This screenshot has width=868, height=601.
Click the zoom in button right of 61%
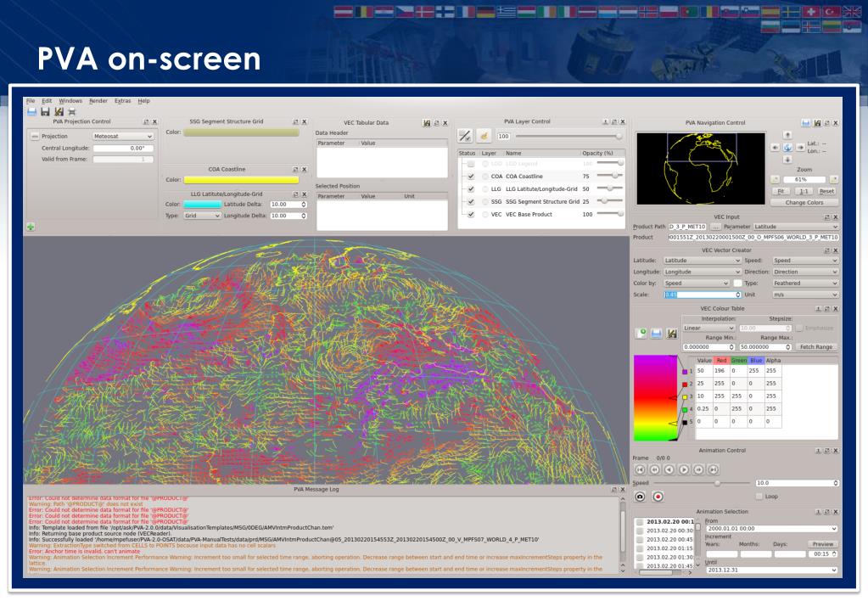coord(834,179)
